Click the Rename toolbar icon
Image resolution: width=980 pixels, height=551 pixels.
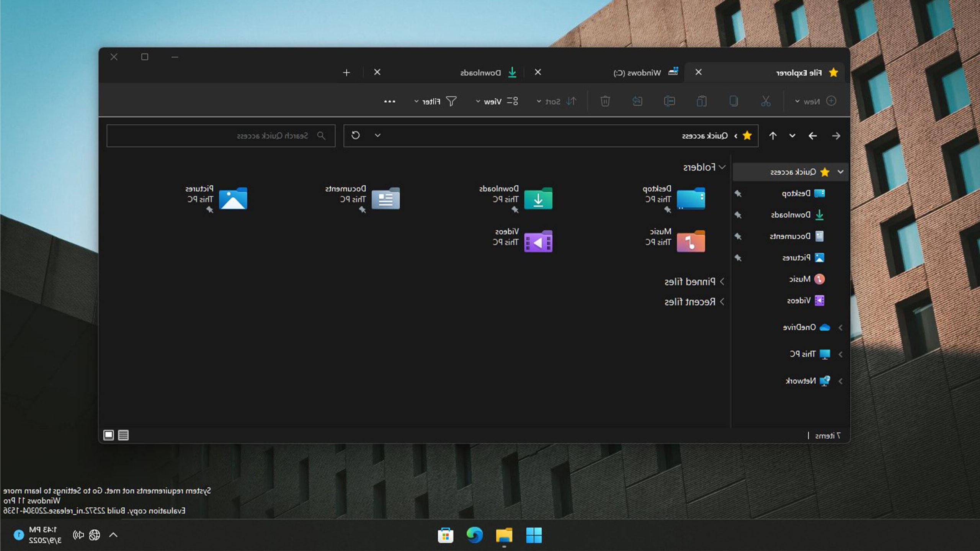tap(669, 101)
